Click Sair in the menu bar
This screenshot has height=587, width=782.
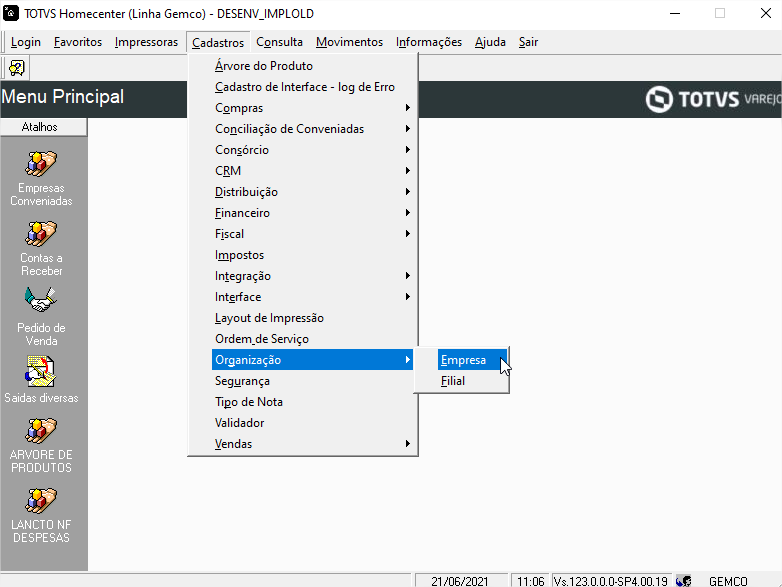pos(528,42)
